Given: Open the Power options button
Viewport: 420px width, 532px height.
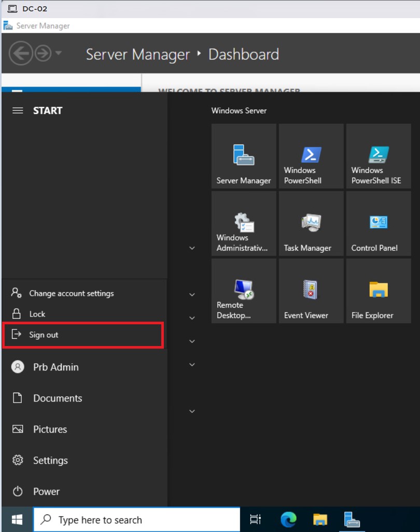Looking at the screenshot, I should [46, 491].
